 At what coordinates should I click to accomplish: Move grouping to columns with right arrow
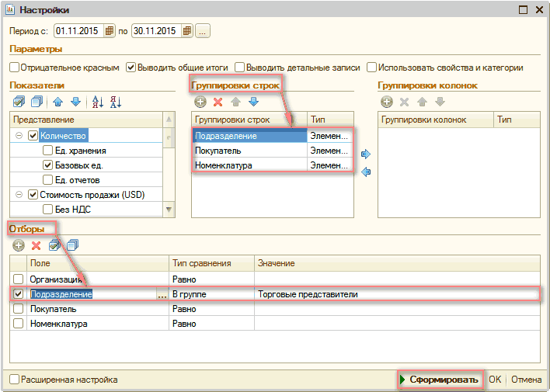(x=367, y=153)
